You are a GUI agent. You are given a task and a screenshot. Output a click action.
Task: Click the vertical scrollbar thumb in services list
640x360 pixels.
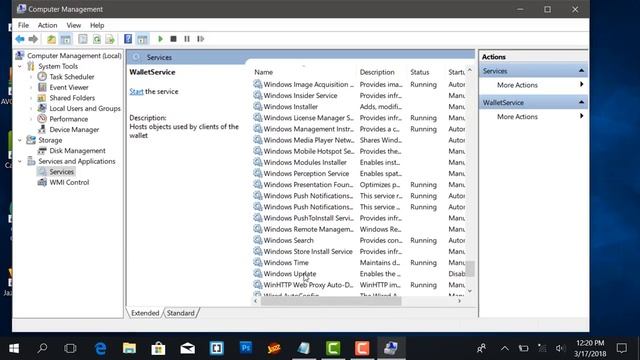pos(470,269)
